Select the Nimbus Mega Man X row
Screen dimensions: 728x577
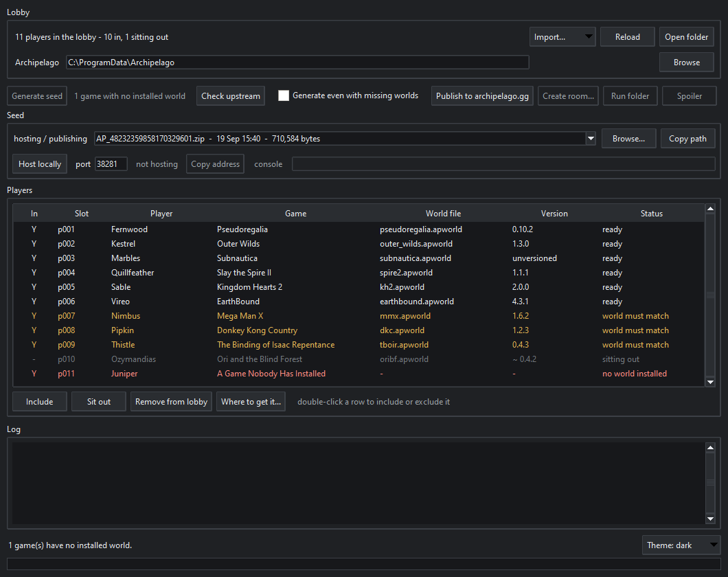coord(359,316)
